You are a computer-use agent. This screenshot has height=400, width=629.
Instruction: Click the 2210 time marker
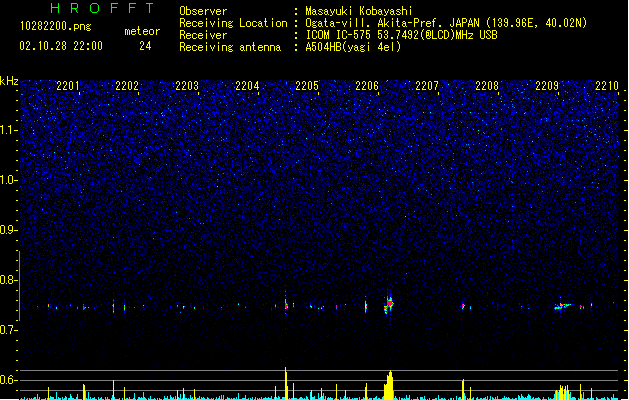(x=607, y=85)
